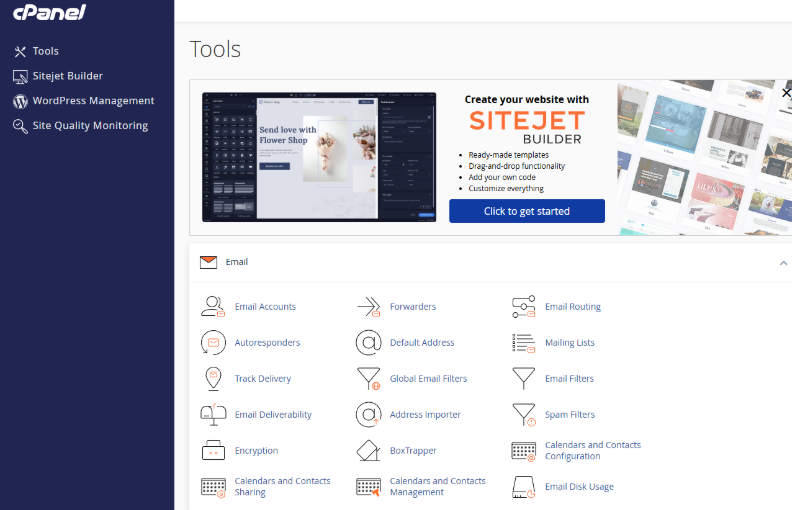792x510 pixels.
Task: Open the Encryption icon
Action: (x=213, y=451)
